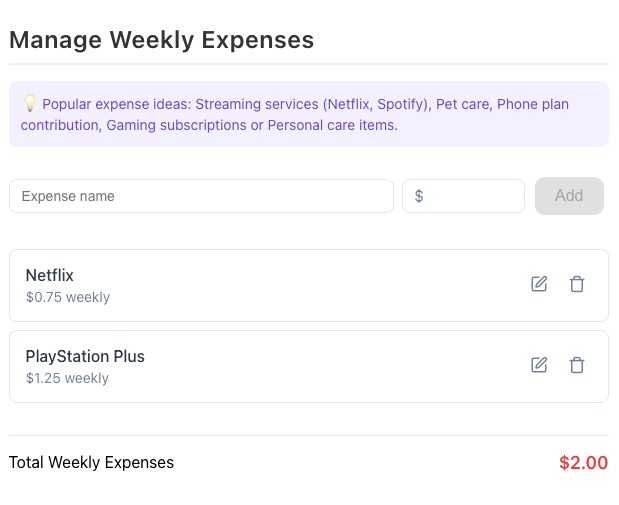Edit the PlayStation Plus expense

click(539, 365)
